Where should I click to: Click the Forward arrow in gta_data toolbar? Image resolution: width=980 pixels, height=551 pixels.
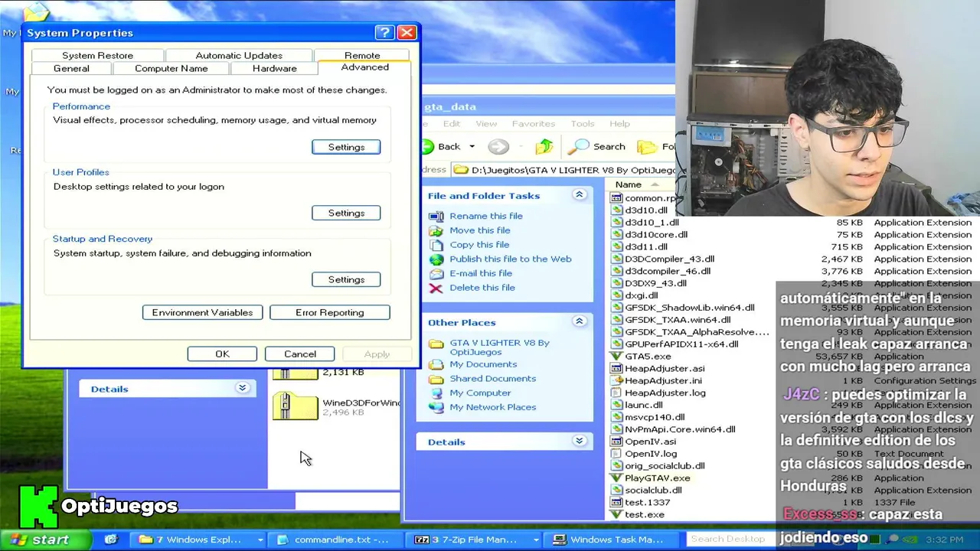pyautogui.click(x=498, y=146)
